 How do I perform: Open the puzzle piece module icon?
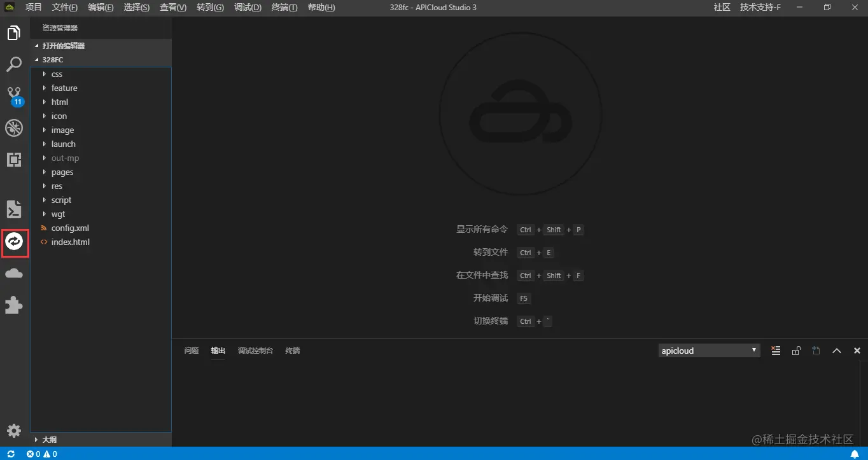pyautogui.click(x=14, y=305)
